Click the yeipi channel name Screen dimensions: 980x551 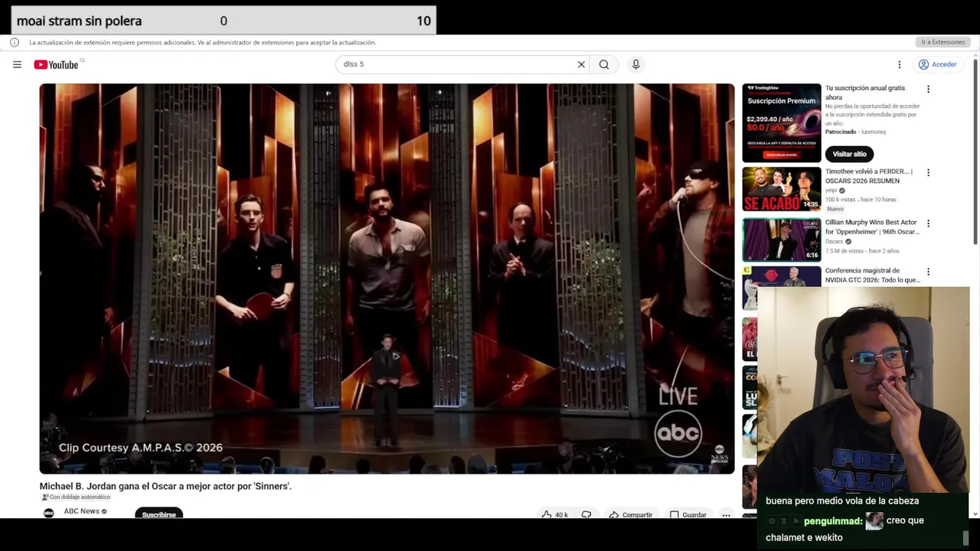pyautogui.click(x=831, y=191)
